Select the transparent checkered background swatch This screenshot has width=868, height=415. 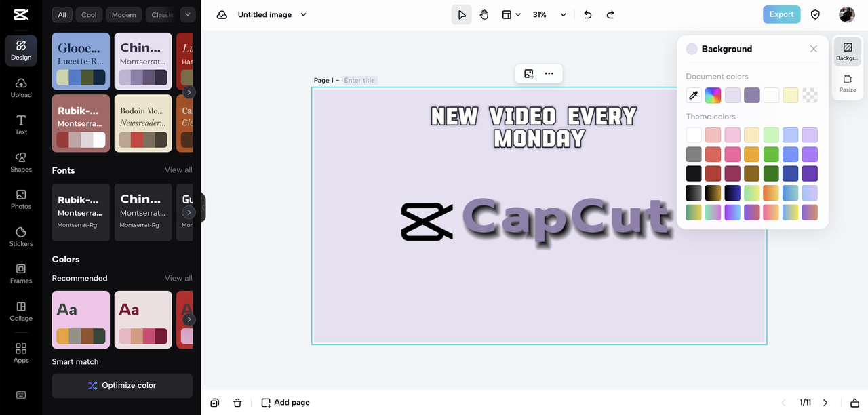(810, 96)
